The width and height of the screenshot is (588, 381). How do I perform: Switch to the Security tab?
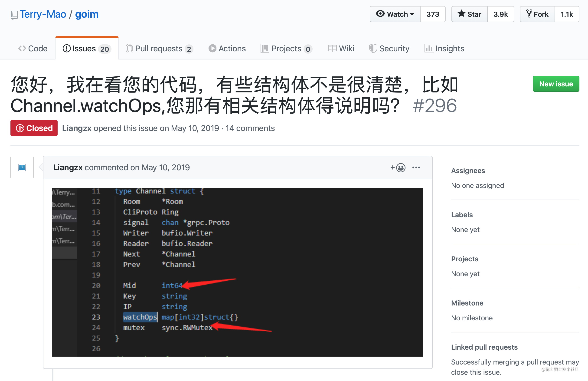389,48
